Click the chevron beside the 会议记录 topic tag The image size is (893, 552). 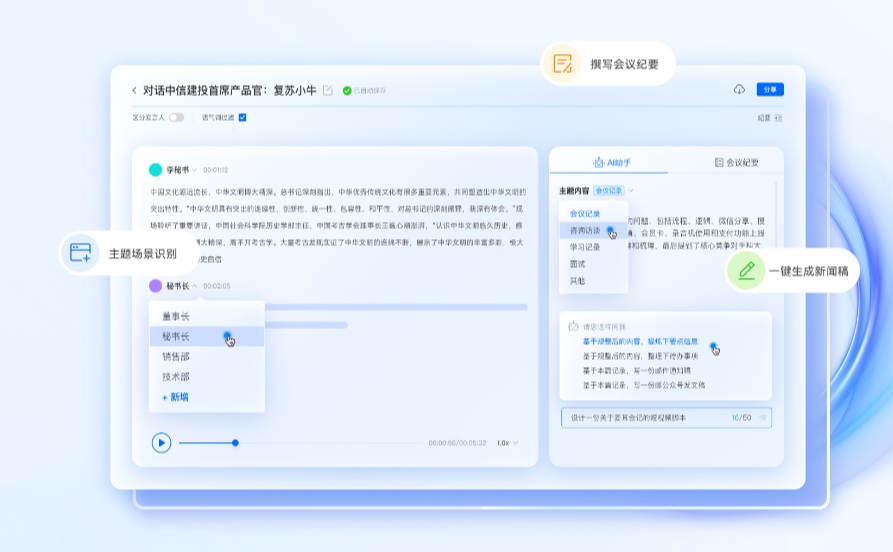630,190
